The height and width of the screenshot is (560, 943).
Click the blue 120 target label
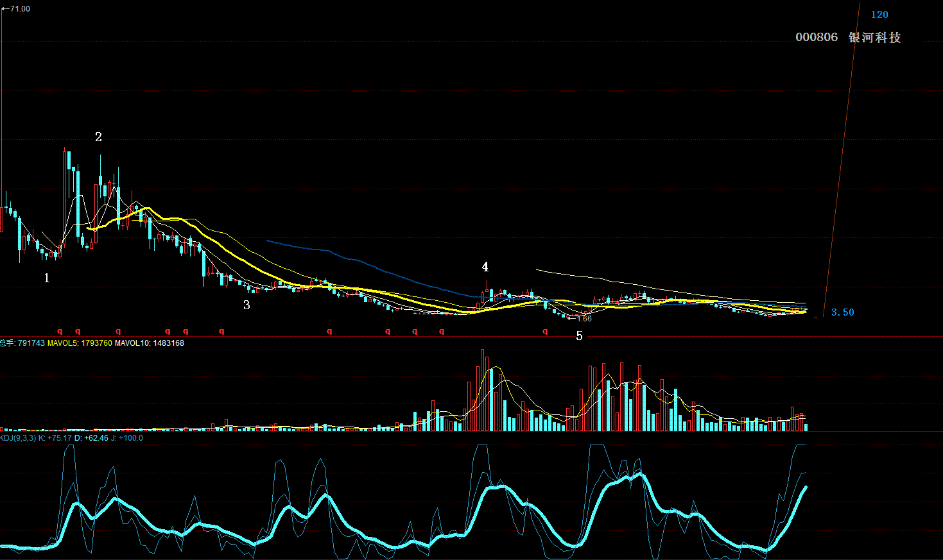coord(879,15)
